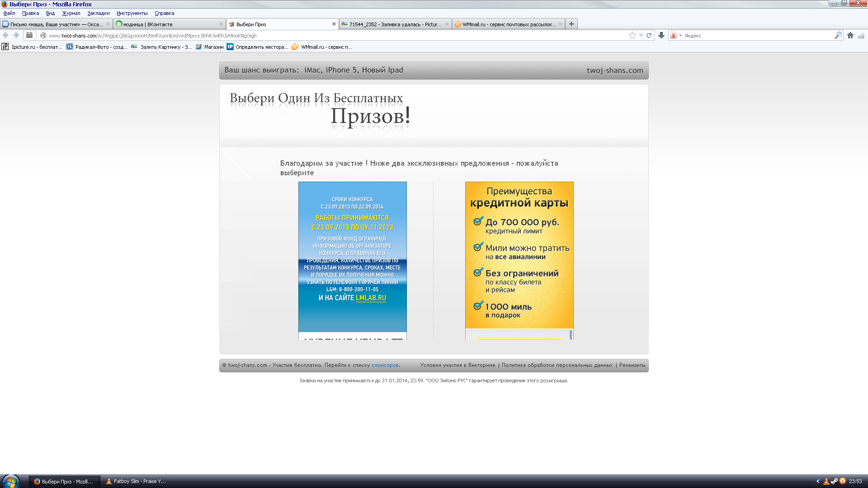Go back with the browser back arrow
This screenshot has width=868, height=488.
point(6,35)
